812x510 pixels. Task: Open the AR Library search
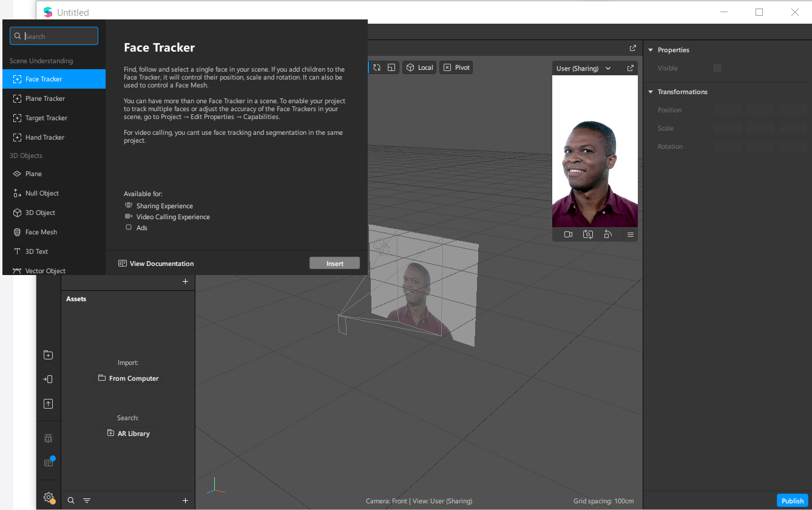pos(128,433)
